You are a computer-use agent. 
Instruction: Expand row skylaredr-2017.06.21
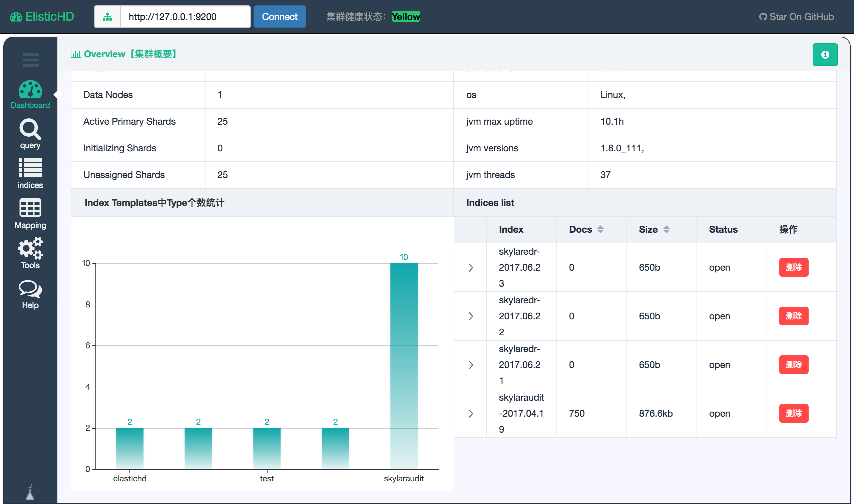(x=471, y=365)
